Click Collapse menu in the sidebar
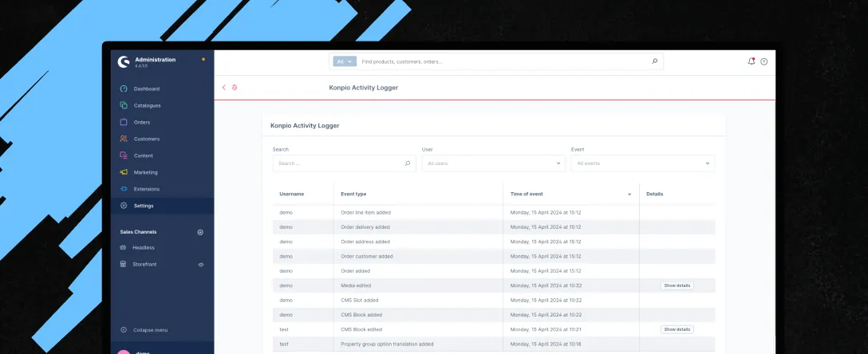This screenshot has height=354, width=868. 149,329
